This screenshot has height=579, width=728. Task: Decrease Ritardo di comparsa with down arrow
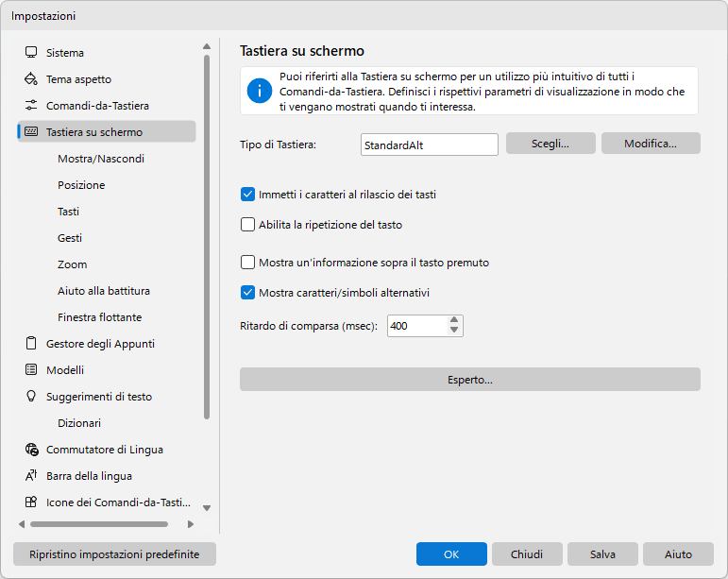coord(454,331)
